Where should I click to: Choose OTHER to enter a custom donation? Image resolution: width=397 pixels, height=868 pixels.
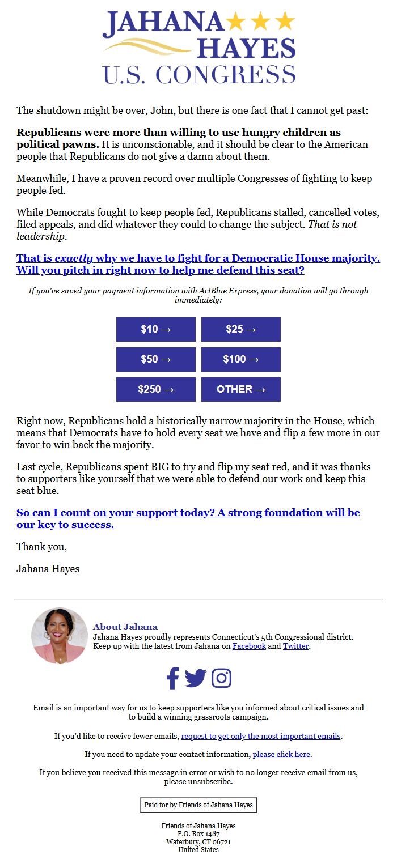click(240, 389)
